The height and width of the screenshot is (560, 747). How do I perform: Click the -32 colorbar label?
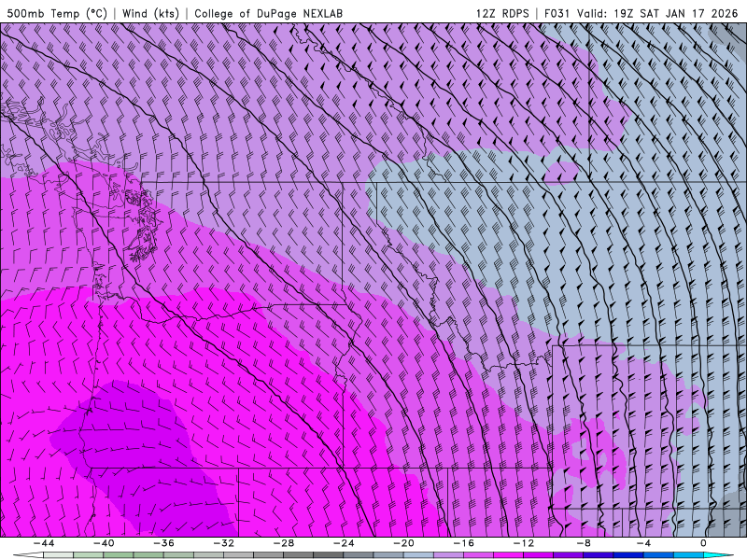coord(224,543)
